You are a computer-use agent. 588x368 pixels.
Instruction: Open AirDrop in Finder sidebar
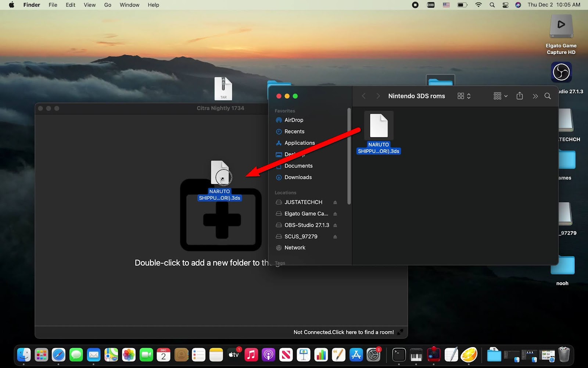coord(294,120)
